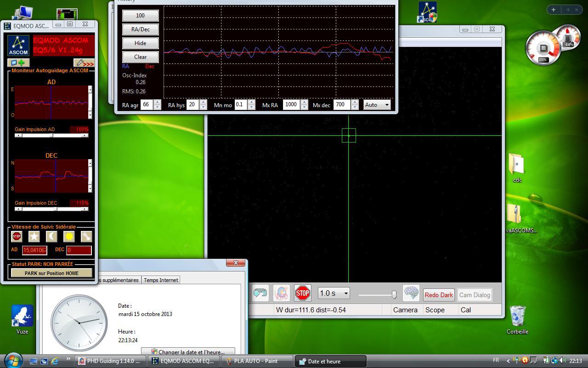Decrease RA hys value with down arrow
This screenshot has height=368, width=588.
pyautogui.click(x=203, y=107)
